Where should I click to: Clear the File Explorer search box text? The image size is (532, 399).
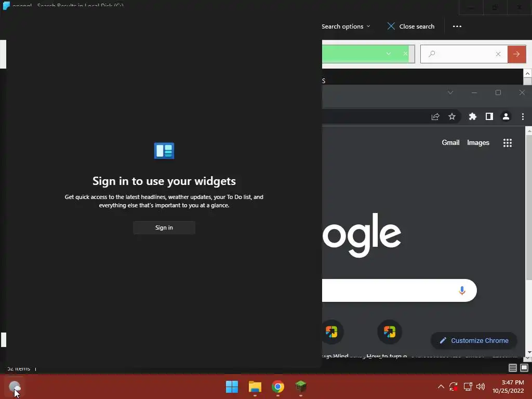click(x=498, y=54)
